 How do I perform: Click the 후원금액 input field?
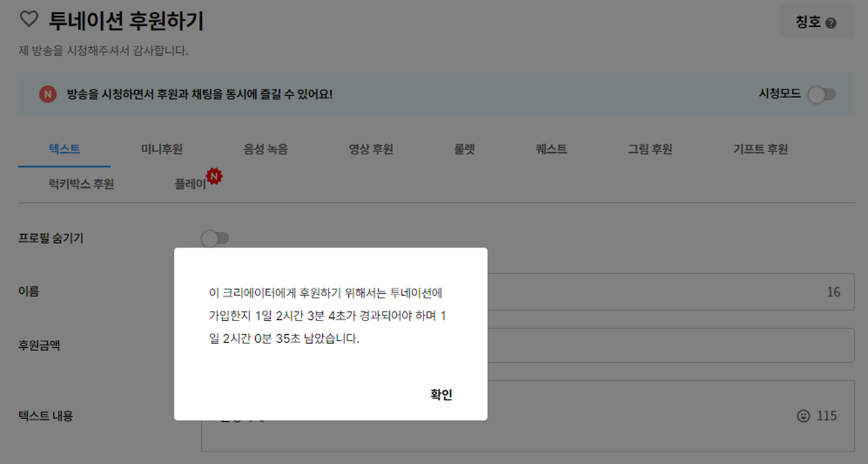coord(528,345)
